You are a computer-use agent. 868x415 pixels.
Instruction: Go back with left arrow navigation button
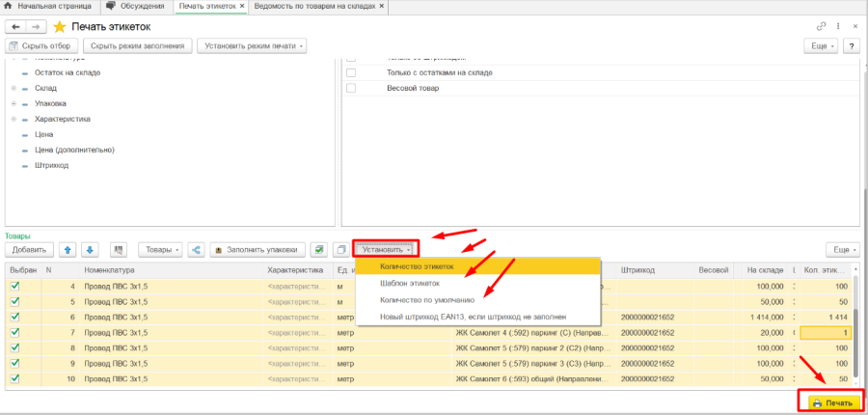click(x=15, y=26)
